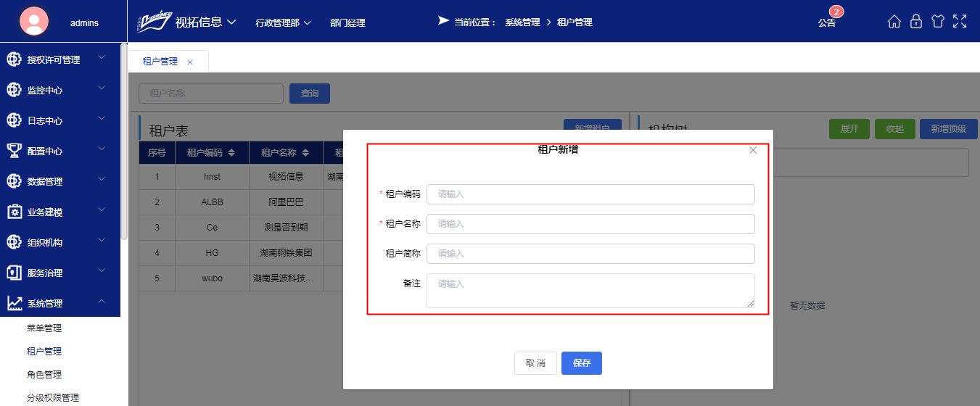This screenshot has height=406, width=980.
Task: Open the 行政管理部 department dropdown
Action: click(283, 22)
